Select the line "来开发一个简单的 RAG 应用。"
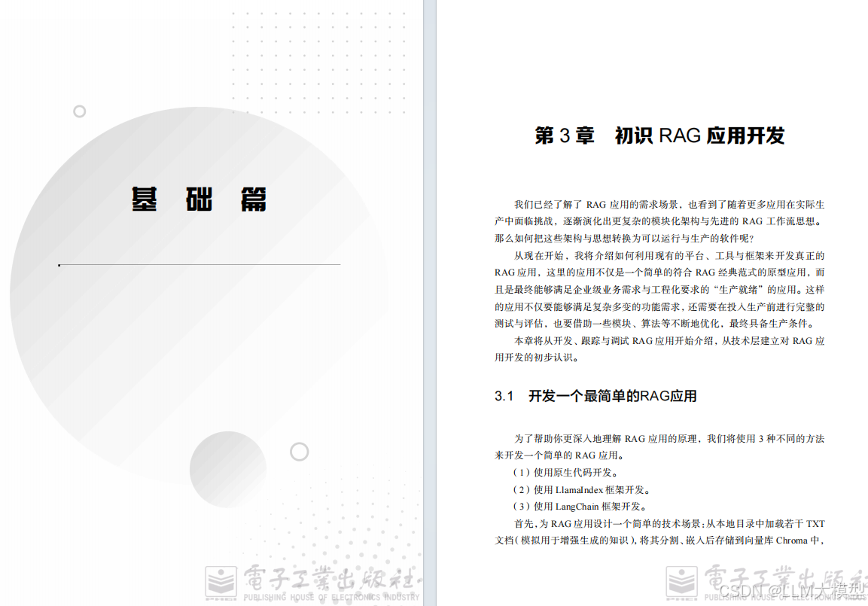This screenshot has width=868, height=606. tap(561, 455)
